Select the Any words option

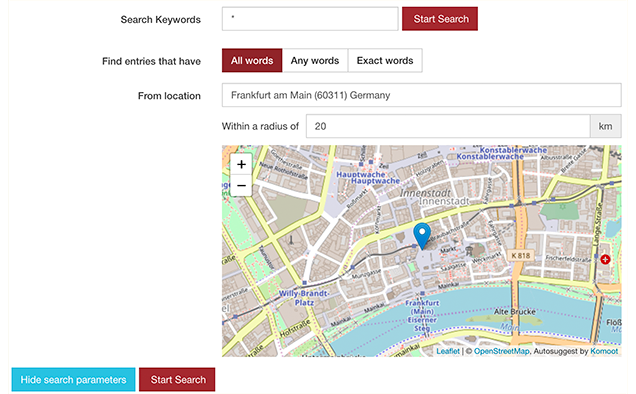(315, 60)
